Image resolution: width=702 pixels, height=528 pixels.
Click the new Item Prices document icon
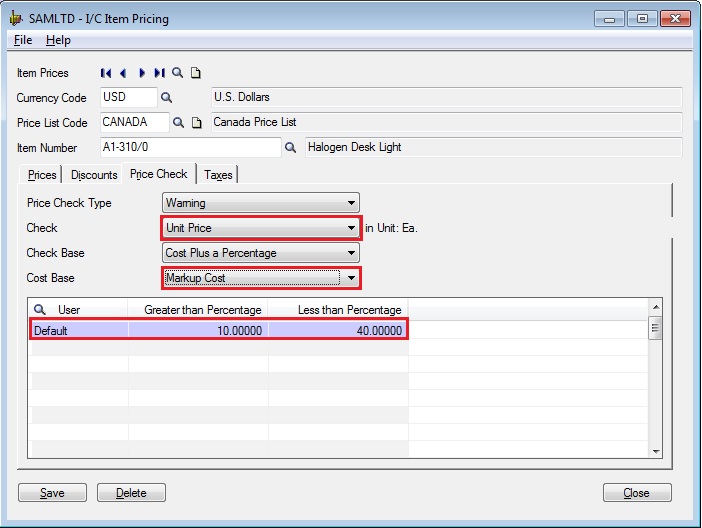coord(196,73)
